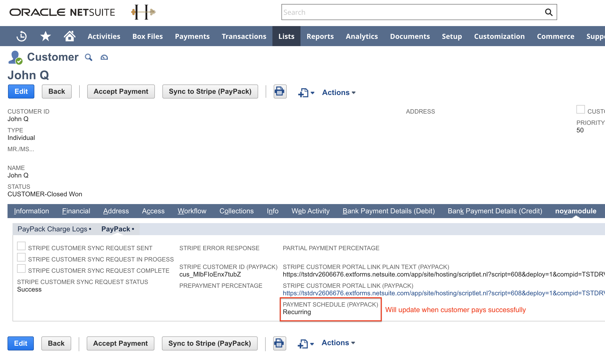Click the Customer record icon

pos(15,57)
